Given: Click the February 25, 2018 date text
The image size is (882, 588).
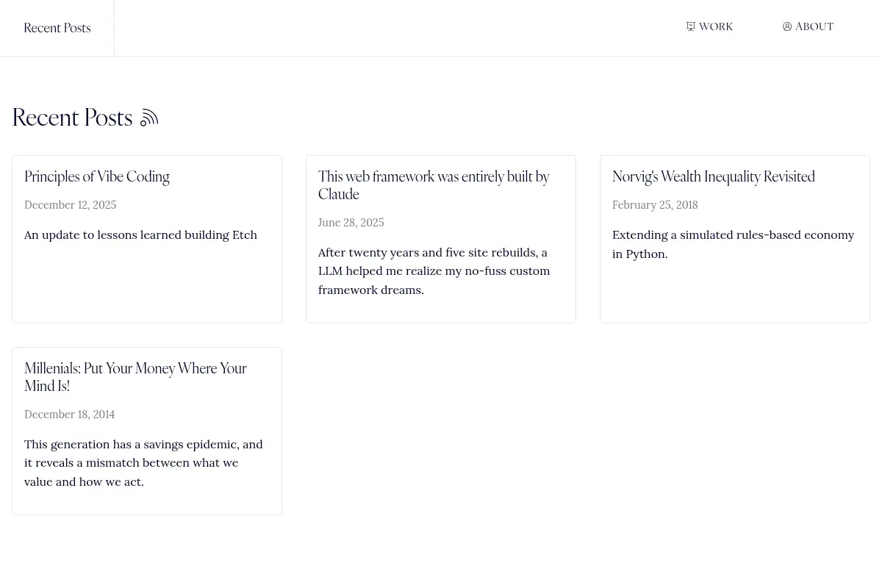Looking at the screenshot, I should pos(655,205).
